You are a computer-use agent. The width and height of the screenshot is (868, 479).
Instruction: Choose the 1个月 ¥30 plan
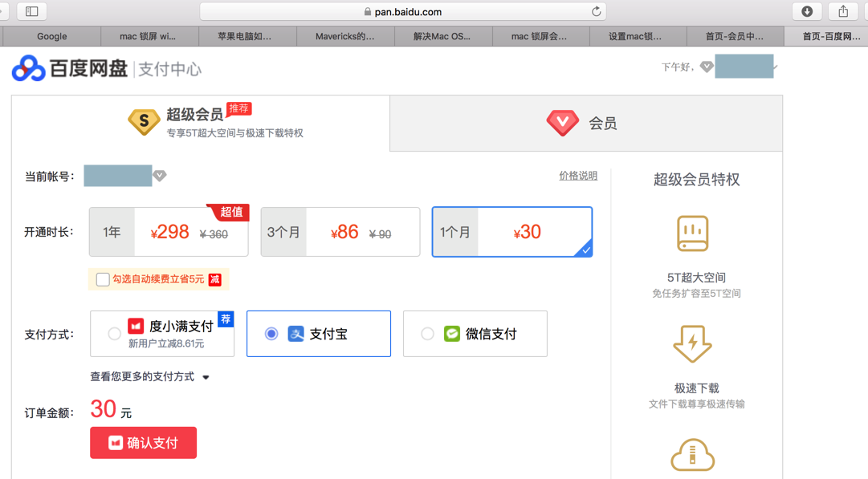click(512, 232)
